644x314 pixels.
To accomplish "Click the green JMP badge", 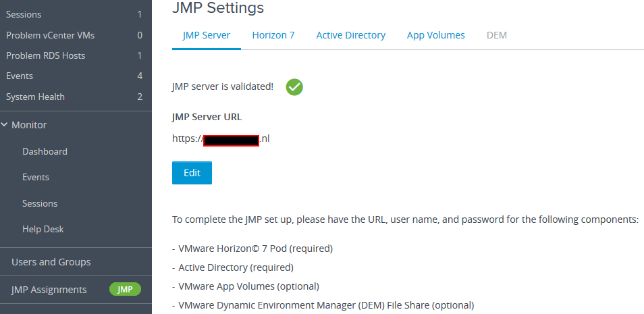I will pos(125,290).
